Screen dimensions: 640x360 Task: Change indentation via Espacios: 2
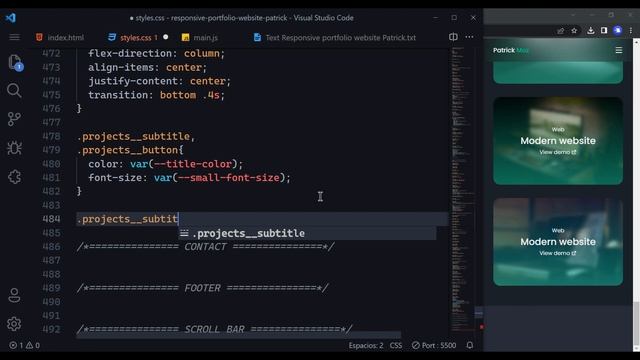366,345
